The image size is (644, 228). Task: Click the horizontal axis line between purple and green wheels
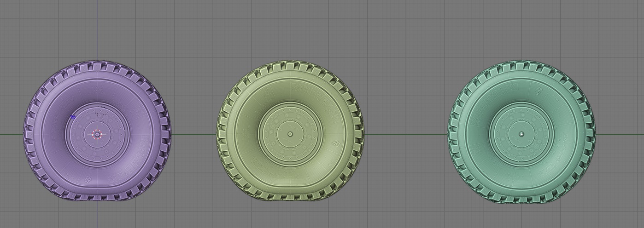[193, 135]
